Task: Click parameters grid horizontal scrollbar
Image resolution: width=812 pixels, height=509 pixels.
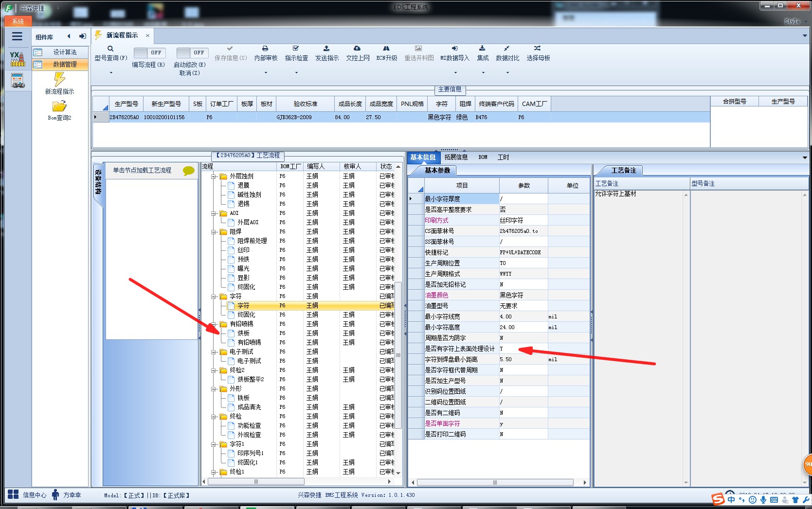Action: (495, 483)
